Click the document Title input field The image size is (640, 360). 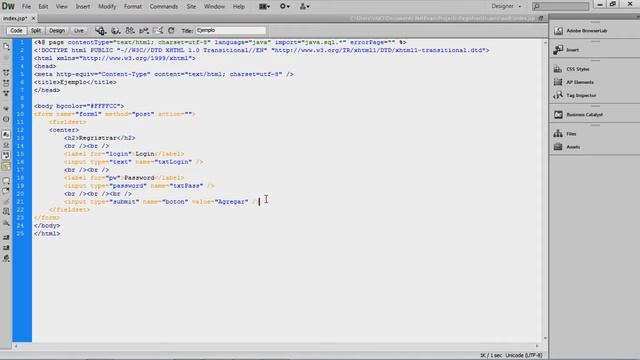231,30
